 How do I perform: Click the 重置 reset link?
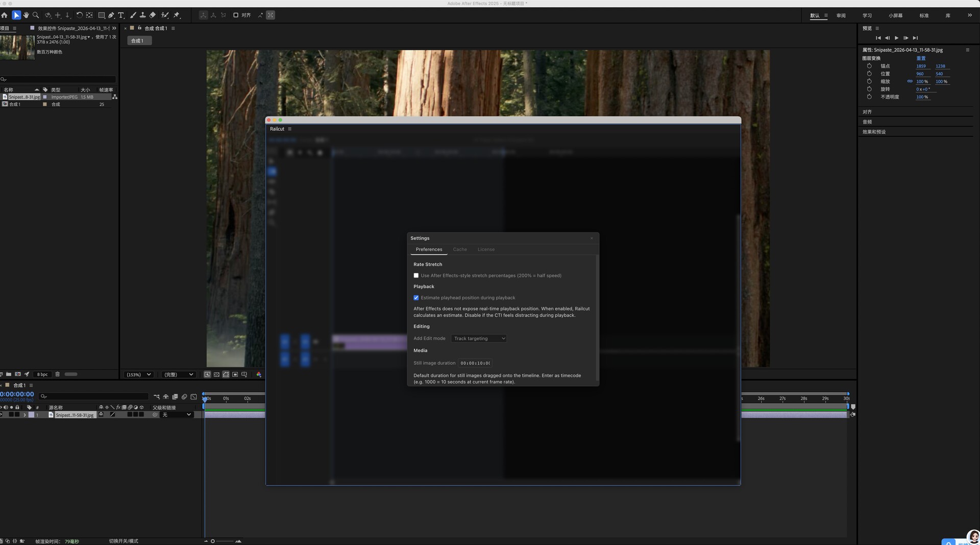pyautogui.click(x=921, y=58)
